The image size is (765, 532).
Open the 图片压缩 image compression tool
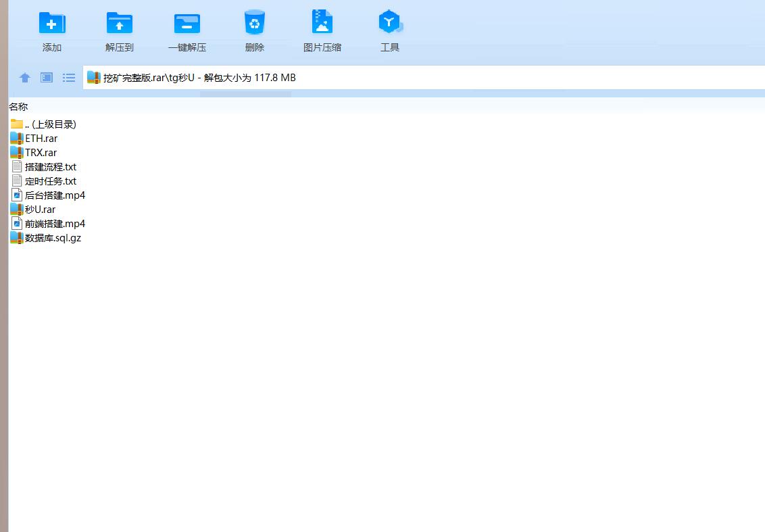coord(322,24)
